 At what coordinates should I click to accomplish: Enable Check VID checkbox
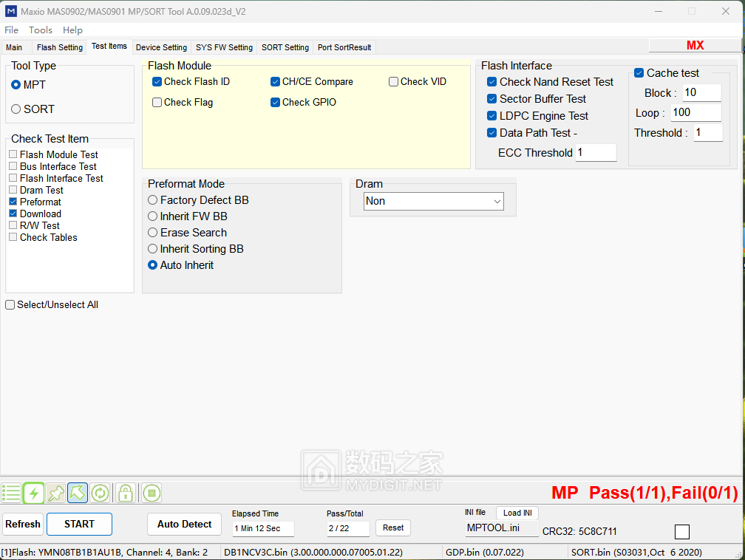click(x=393, y=82)
